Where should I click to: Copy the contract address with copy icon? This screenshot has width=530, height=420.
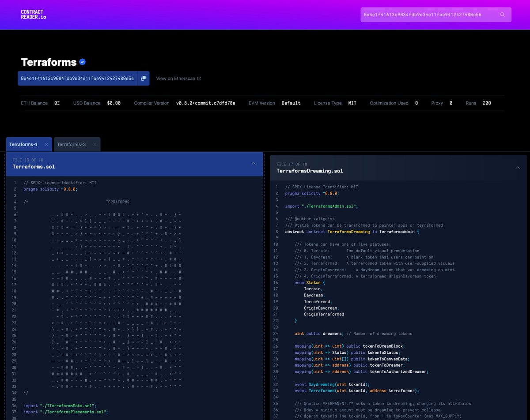(143, 78)
